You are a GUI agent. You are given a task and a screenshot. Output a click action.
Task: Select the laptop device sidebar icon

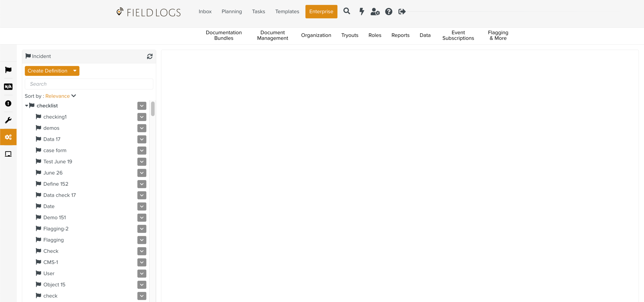coord(8,154)
